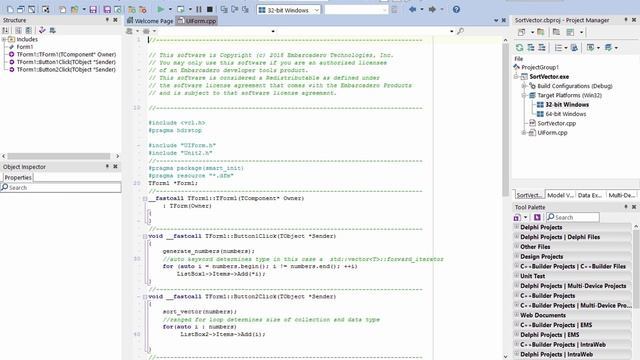Click the Other Files palette category
This screenshot has height=360, width=640.
pos(573,247)
